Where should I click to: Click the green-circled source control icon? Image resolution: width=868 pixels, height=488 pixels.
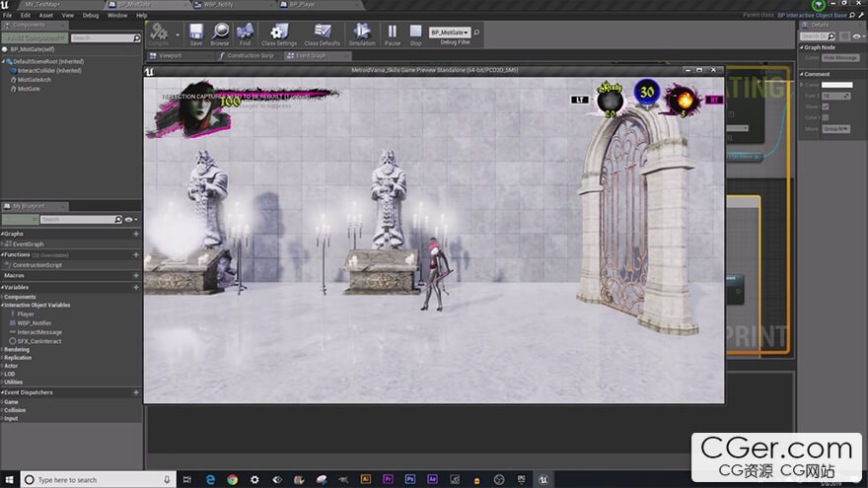coord(818,4)
